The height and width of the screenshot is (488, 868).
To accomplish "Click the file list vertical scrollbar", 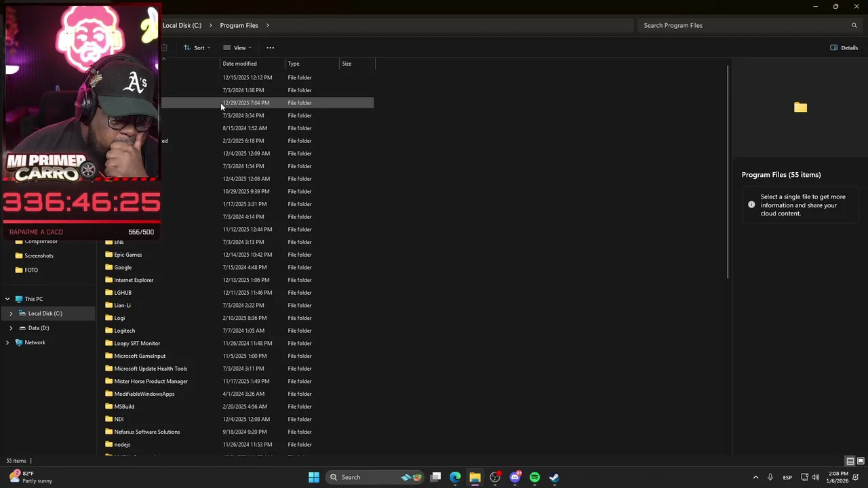I will click(729, 171).
